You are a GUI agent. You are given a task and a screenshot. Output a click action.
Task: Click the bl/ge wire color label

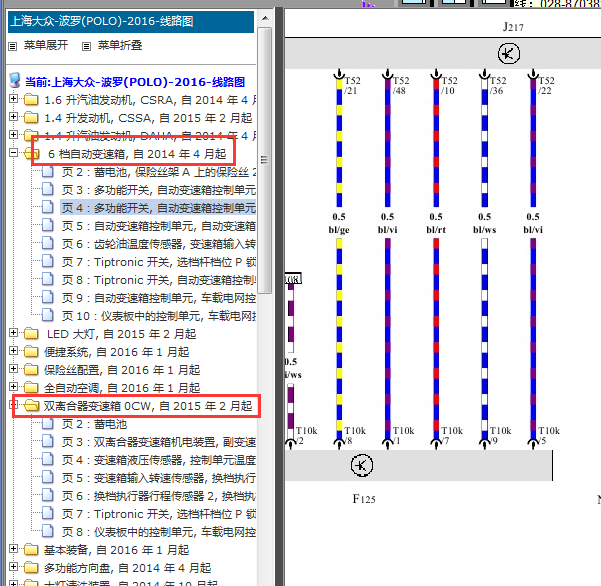pos(339,230)
